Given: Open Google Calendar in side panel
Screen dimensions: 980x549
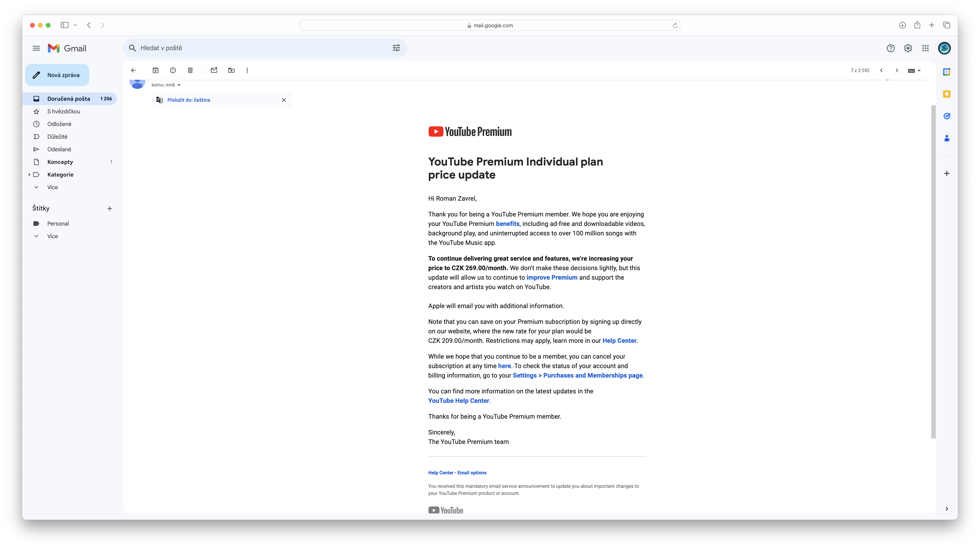Looking at the screenshot, I should (946, 72).
